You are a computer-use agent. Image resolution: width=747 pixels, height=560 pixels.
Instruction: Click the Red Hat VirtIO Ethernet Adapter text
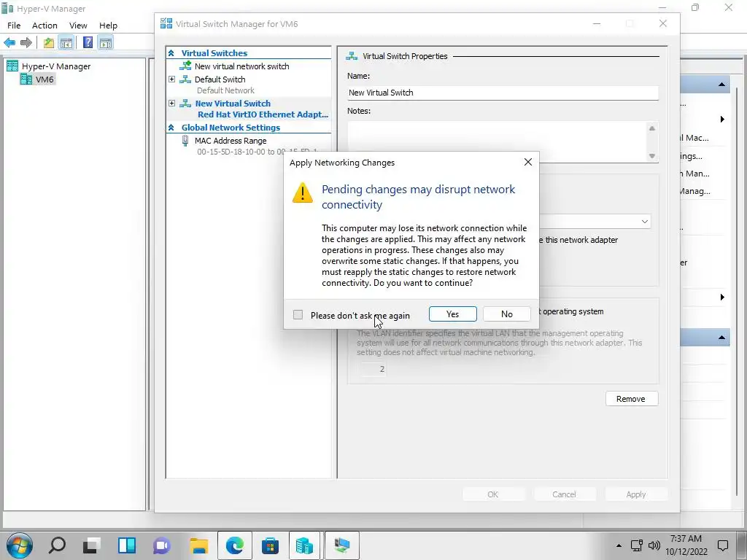(263, 114)
